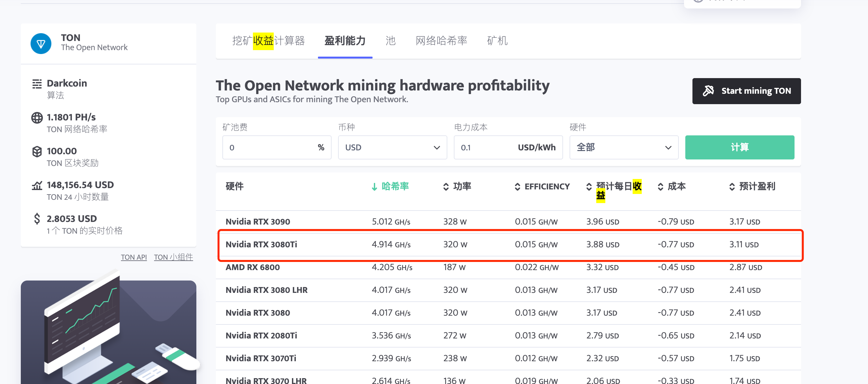Click the 电力成本 USD/kWh input field
Screen dimensions: 868x384
pos(508,147)
